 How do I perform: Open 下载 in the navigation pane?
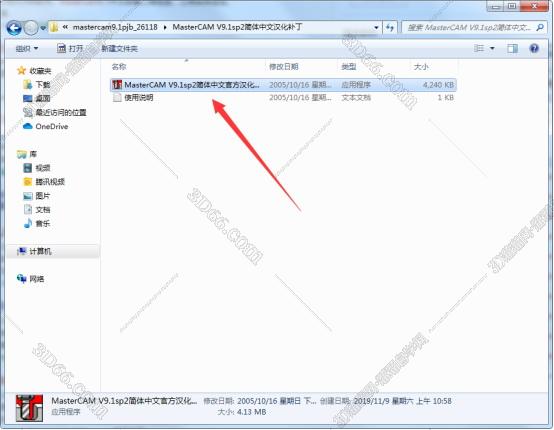coord(43,85)
